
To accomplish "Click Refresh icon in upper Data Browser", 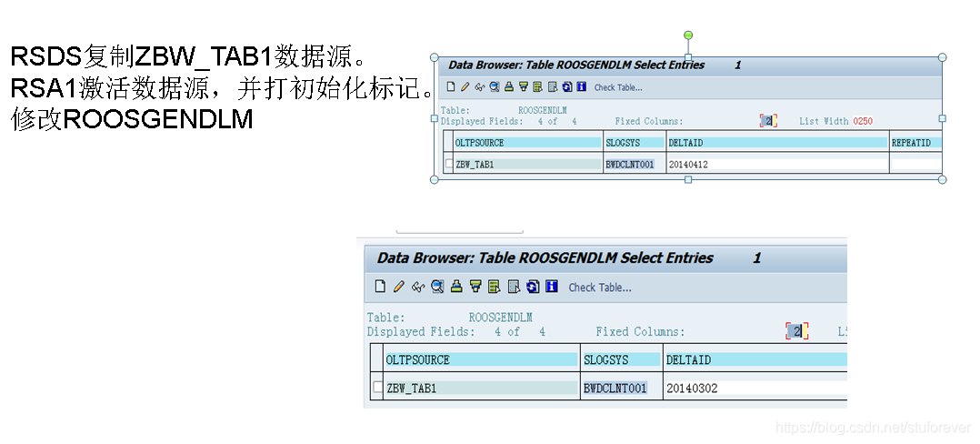I will tap(567, 87).
